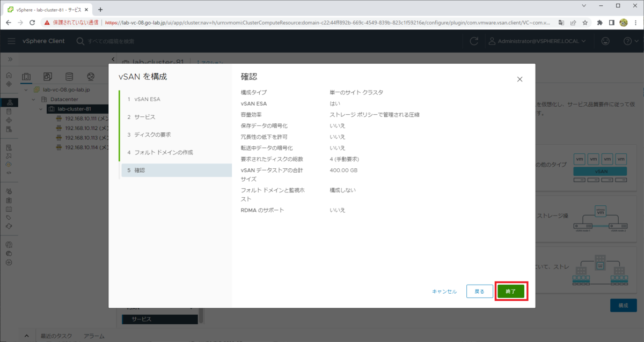Open the 最近のタスク tab

pyautogui.click(x=56, y=336)
